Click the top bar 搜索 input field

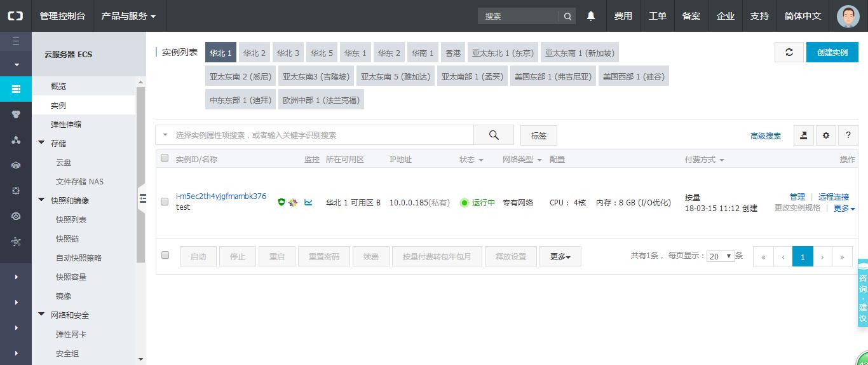tap(519, 16)
